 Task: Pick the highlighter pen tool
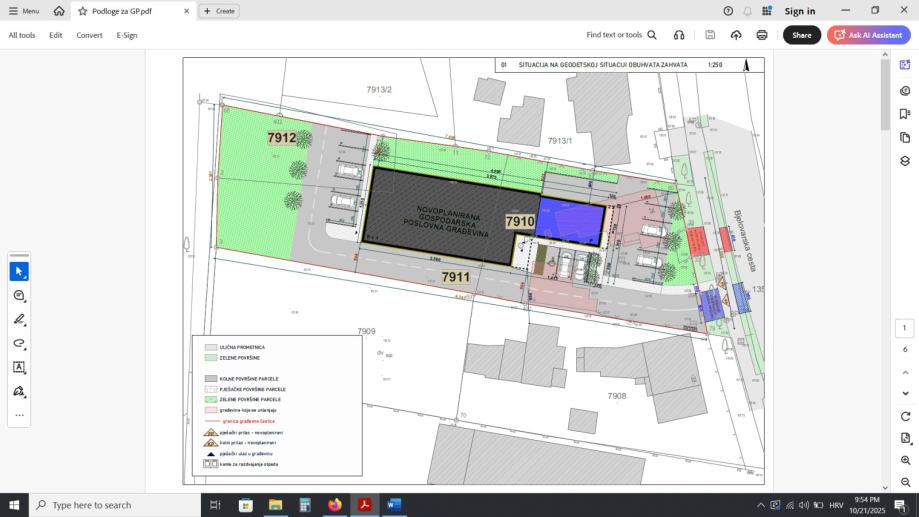pyautogui.click(x=19, y=319)
